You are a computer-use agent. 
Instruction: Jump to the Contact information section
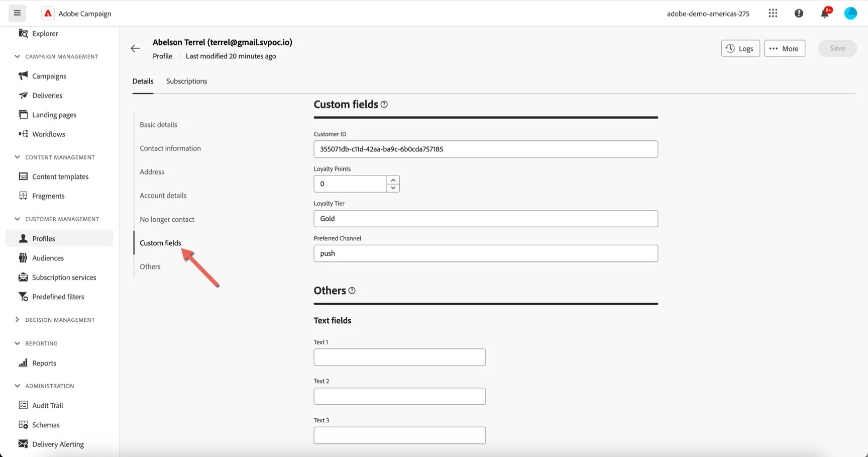(x=170, y=148)
